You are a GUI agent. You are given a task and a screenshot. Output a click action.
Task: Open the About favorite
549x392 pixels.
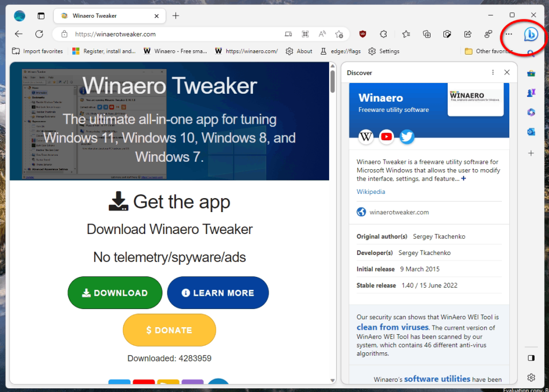tap(299, 51)
